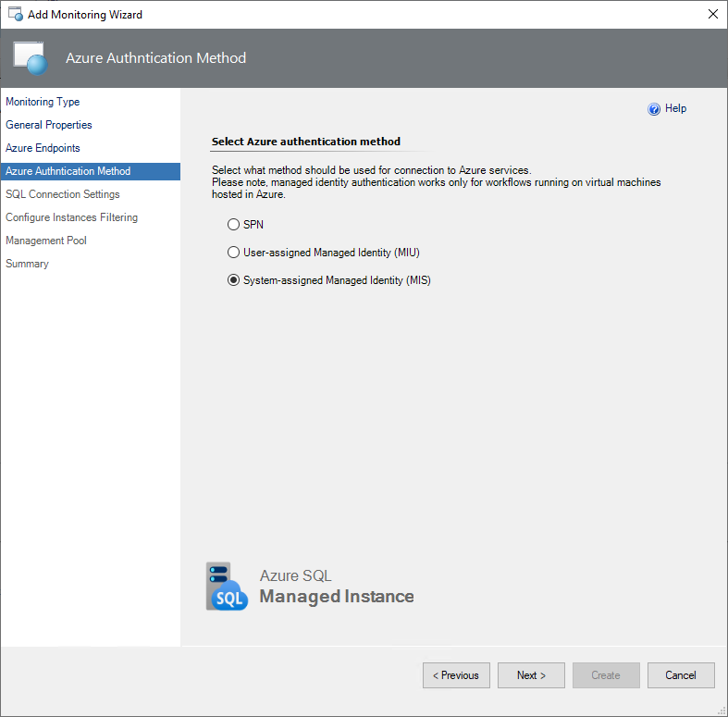The image size is (728, 717).
Task: Open the Help link
Action: tap(675, 108)
